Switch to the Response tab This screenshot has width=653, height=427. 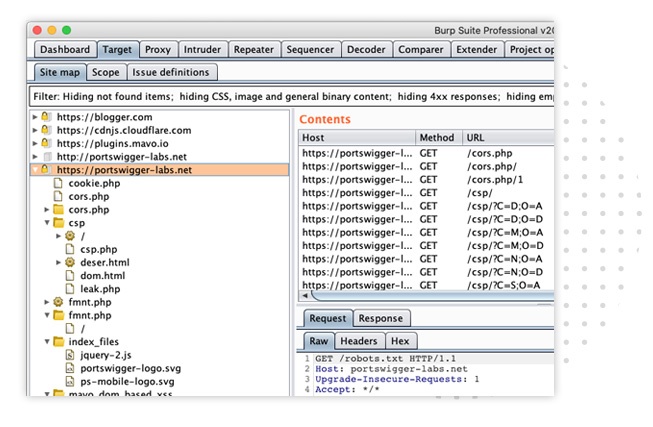pyautogui.click(x=380, y=319)
